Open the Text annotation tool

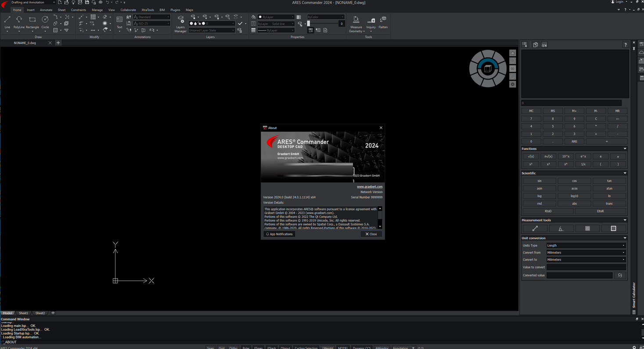(x=119, y=23)
